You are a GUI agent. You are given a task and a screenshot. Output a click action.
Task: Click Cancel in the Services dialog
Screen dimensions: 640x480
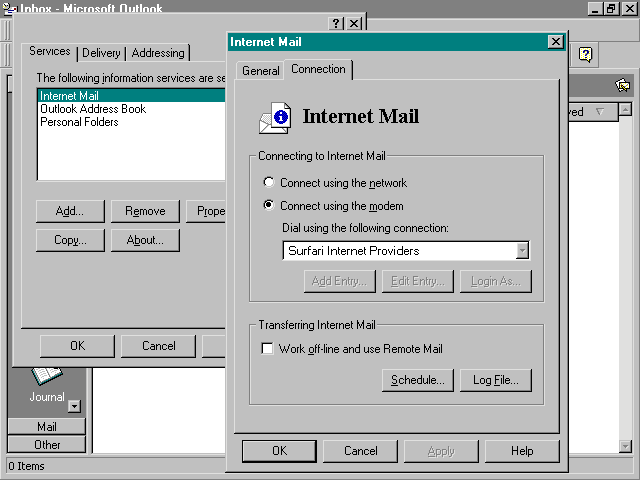[158, 346]
